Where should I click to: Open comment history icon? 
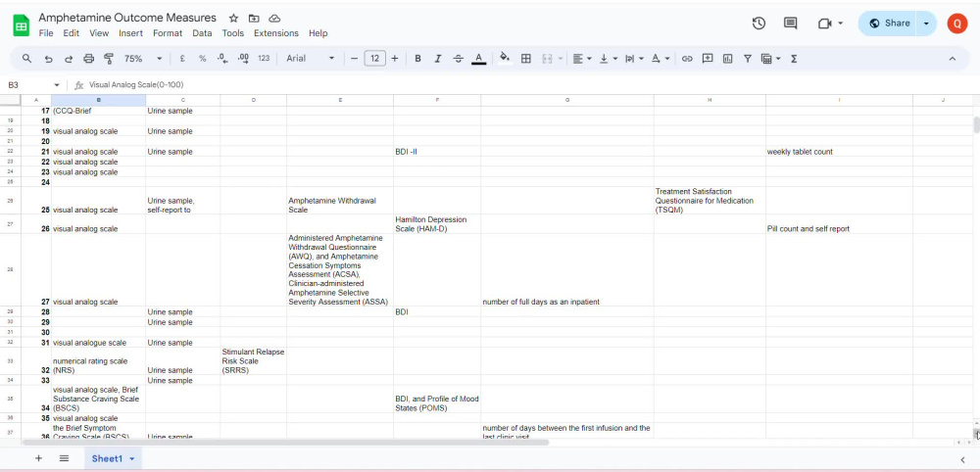point(791,24)
